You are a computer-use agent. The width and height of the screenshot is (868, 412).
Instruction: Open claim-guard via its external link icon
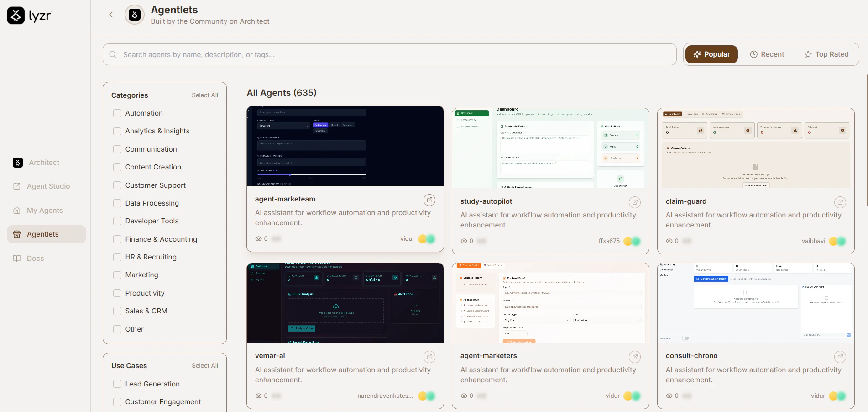(840, 202)
